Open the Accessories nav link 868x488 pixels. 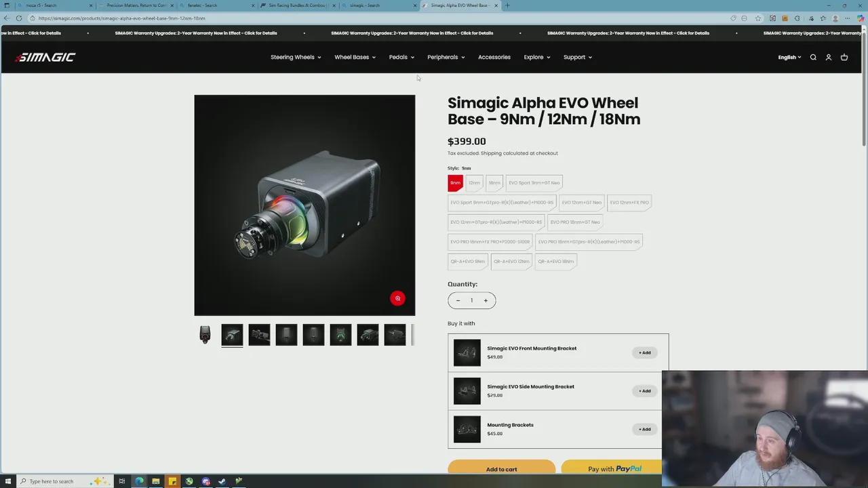[x=494, y=58]
